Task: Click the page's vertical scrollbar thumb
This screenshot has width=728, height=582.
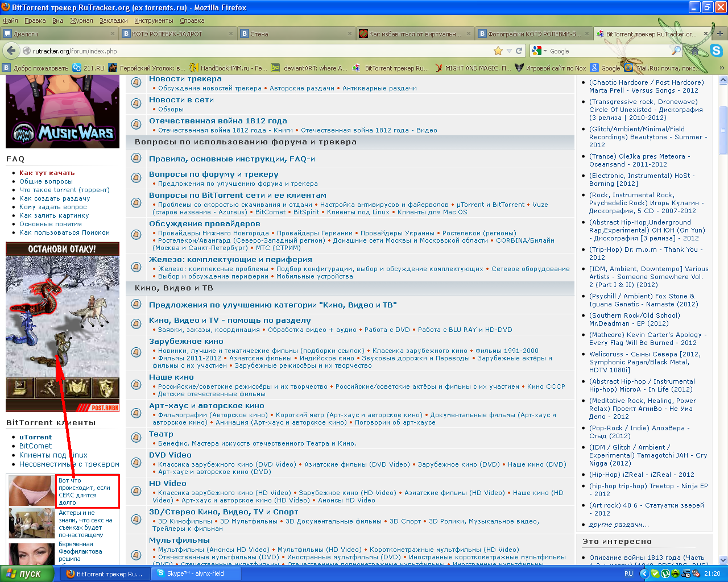Action: [x=723, y=130]
